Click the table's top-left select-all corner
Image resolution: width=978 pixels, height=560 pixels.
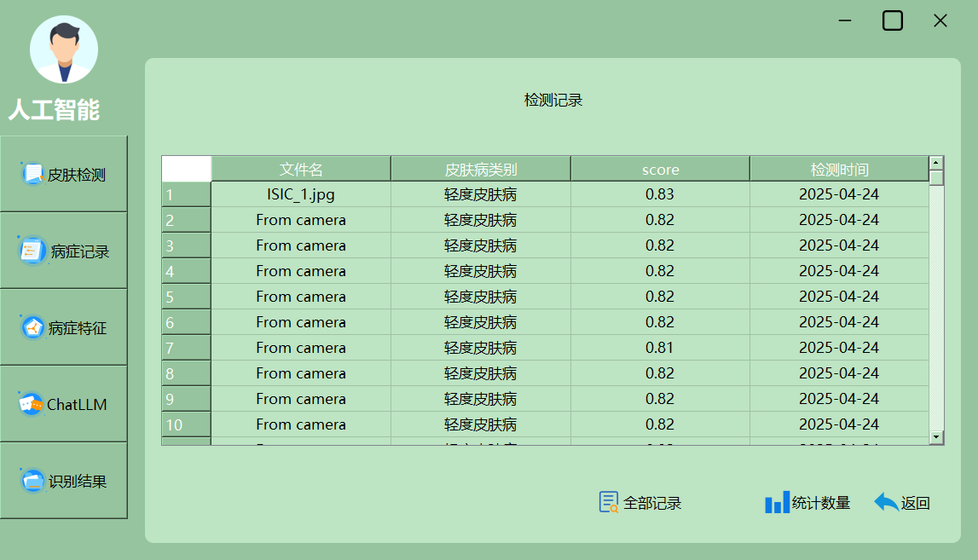186,169
